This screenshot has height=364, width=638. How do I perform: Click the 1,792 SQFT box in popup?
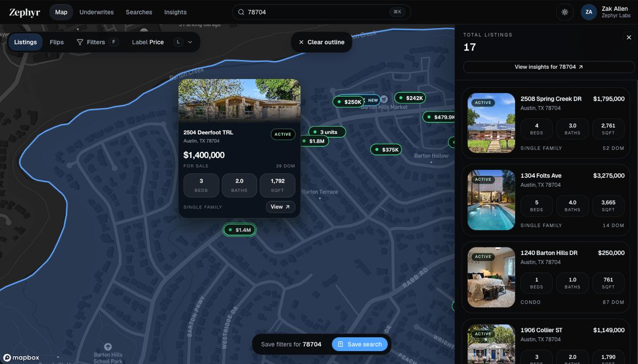278,185
